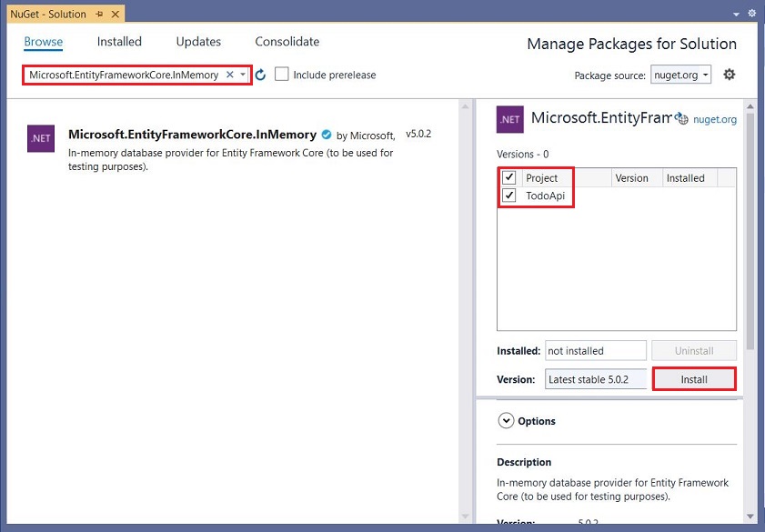Collapse the Options section

[508, 420]
